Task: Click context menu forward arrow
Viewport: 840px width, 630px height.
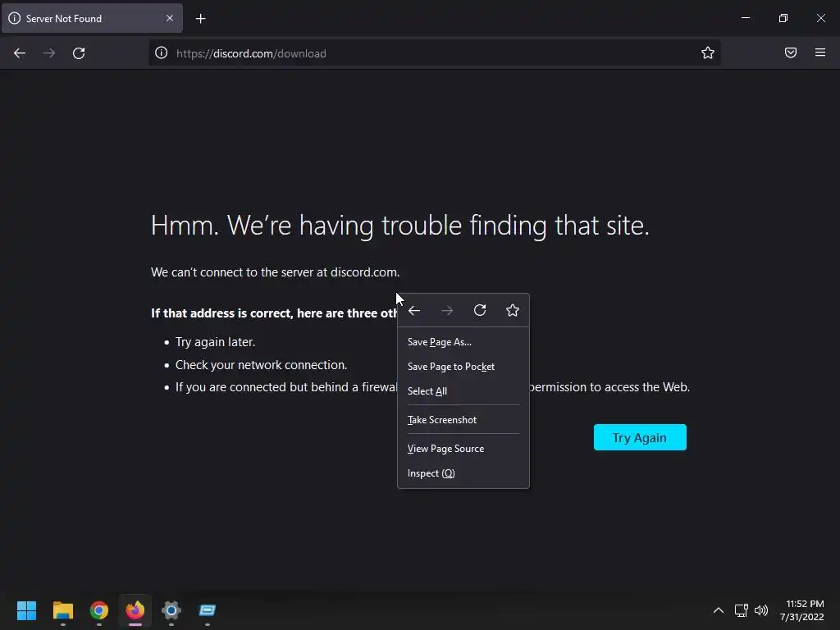Action: coord(447,311)
